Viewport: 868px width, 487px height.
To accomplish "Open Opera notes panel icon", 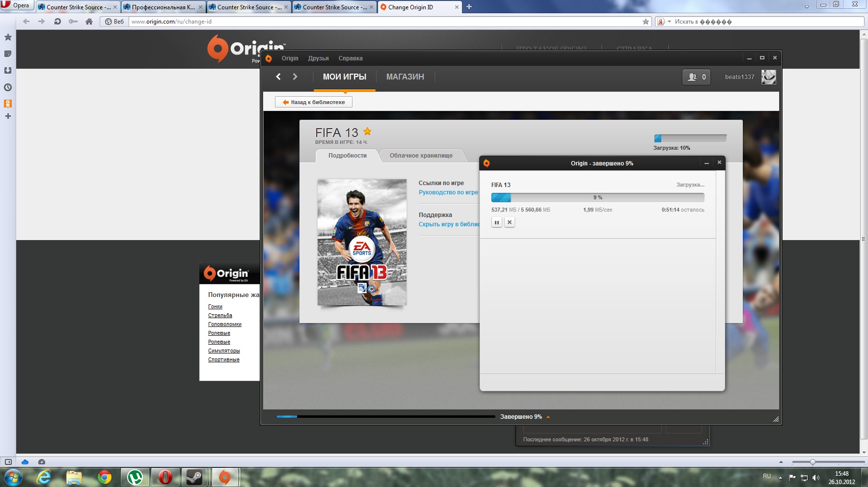I will [x=8, y=54].
